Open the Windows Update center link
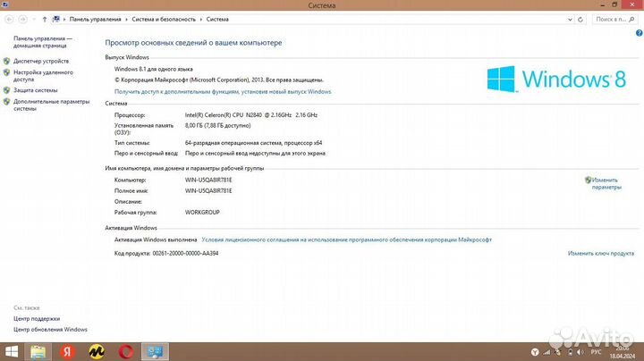 click(50, 330)
